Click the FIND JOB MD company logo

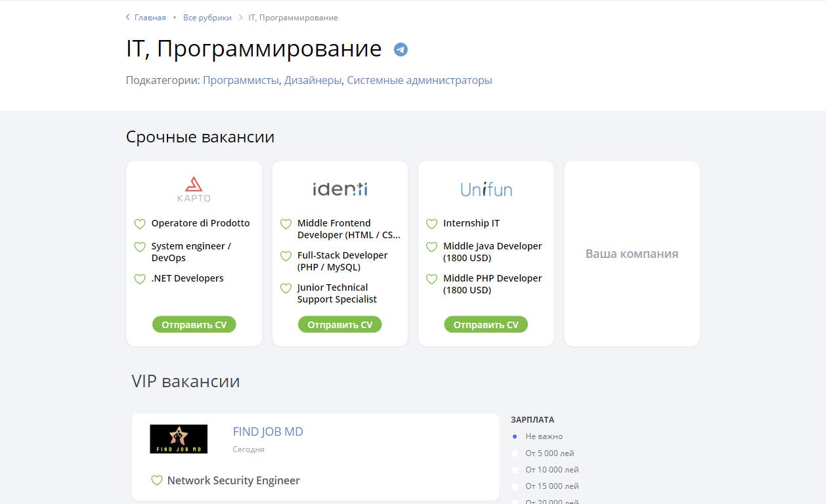point(179,439)
